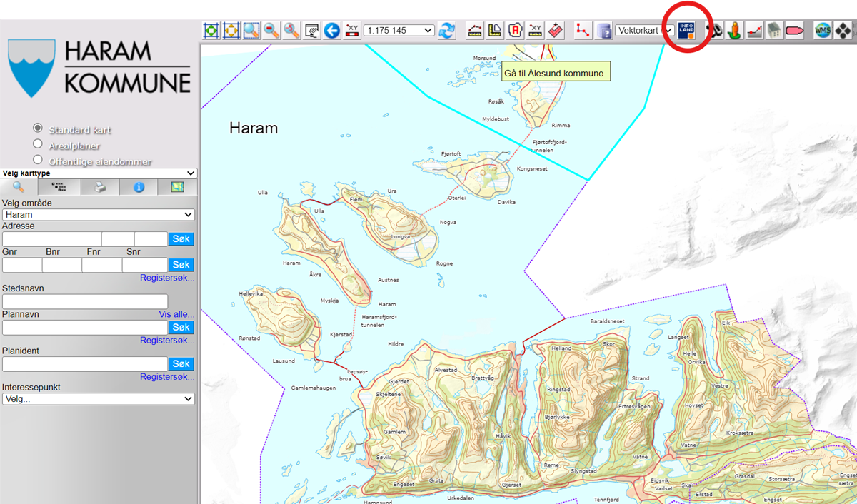This screenshot has height=504, width=857.
Task: Click the house building icon in toolbar
Action: 774,31
